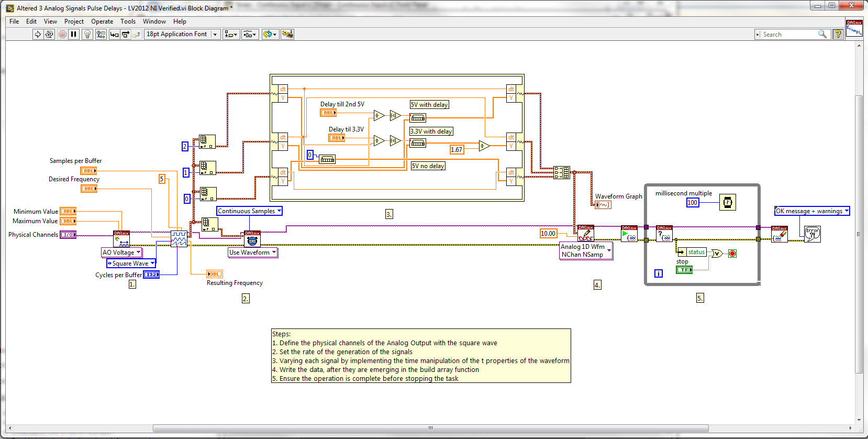Click the Step Into toolbar button
Screen dimensions: 868x439
pos(114,34)
